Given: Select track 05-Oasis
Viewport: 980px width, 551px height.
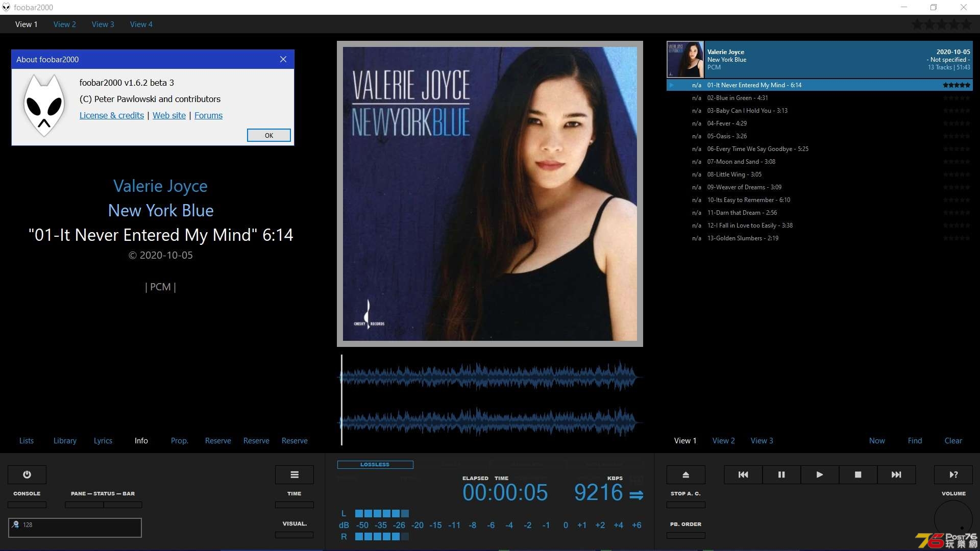Looking at the screenshot, I should (820, 136).
